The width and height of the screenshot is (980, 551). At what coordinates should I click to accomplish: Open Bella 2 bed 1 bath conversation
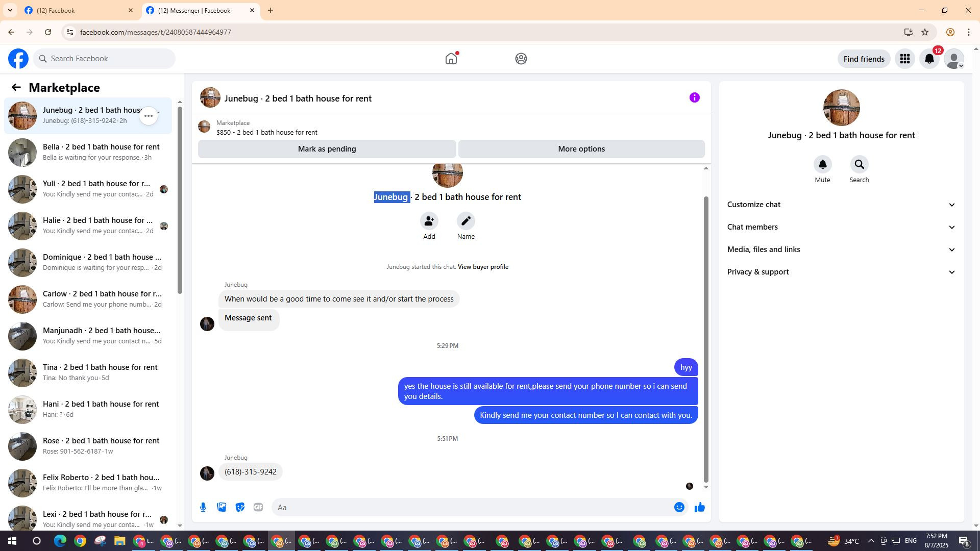(88, 152)
